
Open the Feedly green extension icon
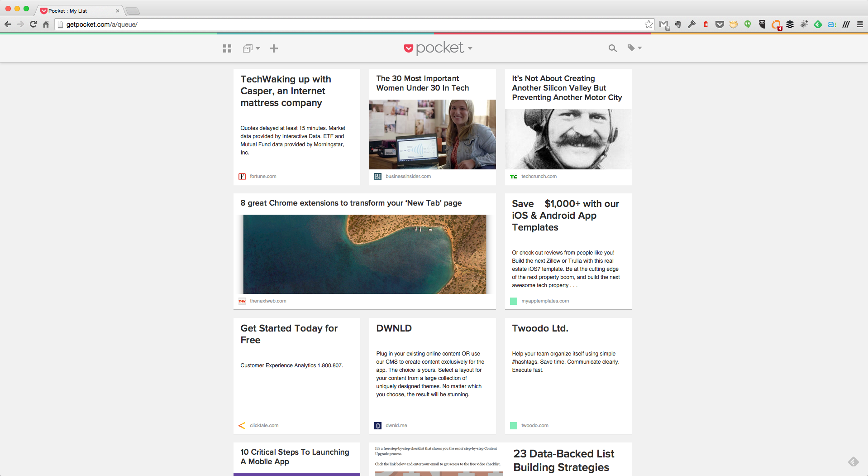pyautogui.click(x=818, y=24)
